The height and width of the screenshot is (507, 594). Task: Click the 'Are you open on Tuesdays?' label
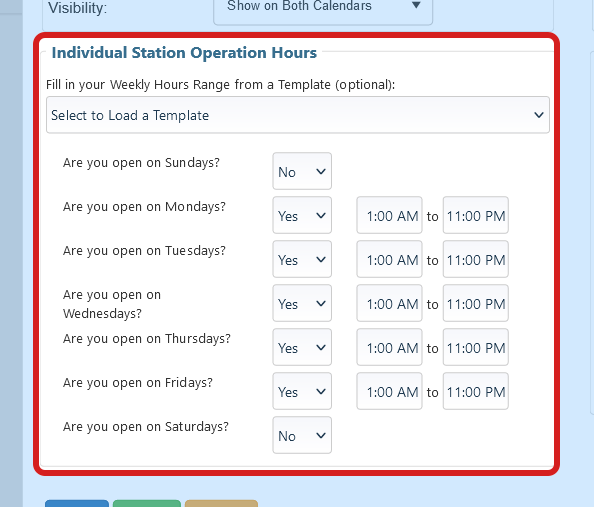click(144, 251)
